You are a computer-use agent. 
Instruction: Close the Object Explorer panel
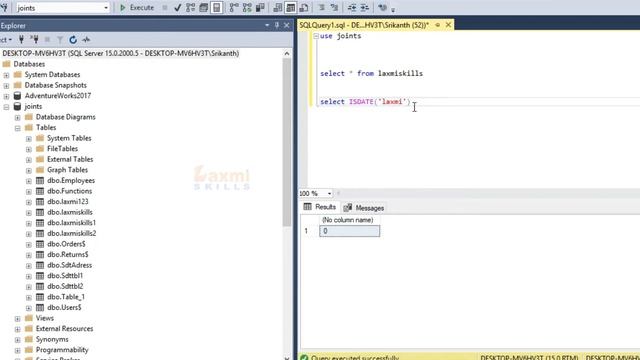(287, 25)
